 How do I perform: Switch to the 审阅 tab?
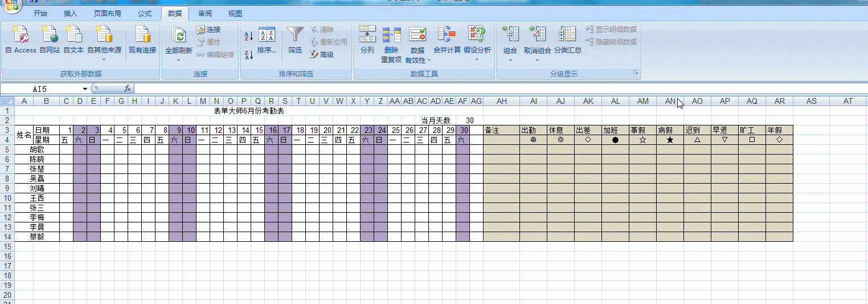pyautogui.click(x=205, y=14)
